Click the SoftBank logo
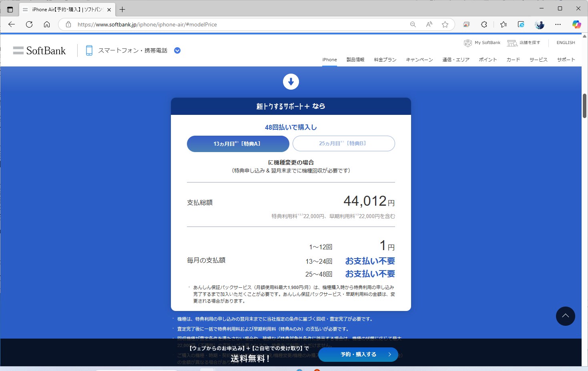The image size is (588, 371). click(39, 50)
